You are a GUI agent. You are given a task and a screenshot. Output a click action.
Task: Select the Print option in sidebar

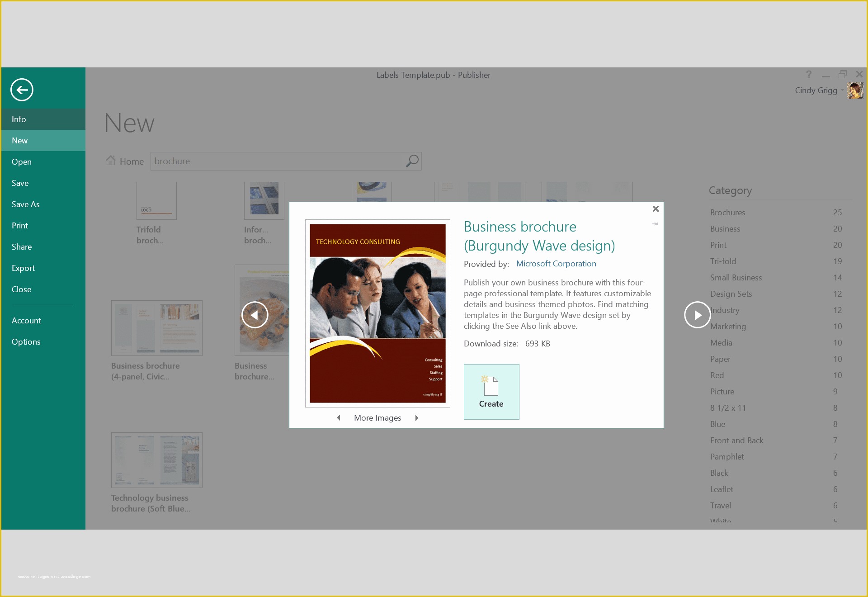20,225
